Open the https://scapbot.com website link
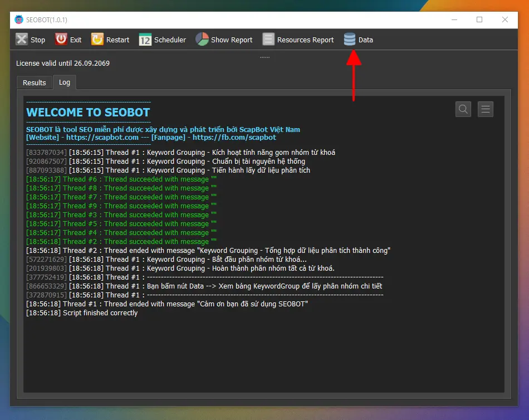529x420 pixels. point(102,138)
